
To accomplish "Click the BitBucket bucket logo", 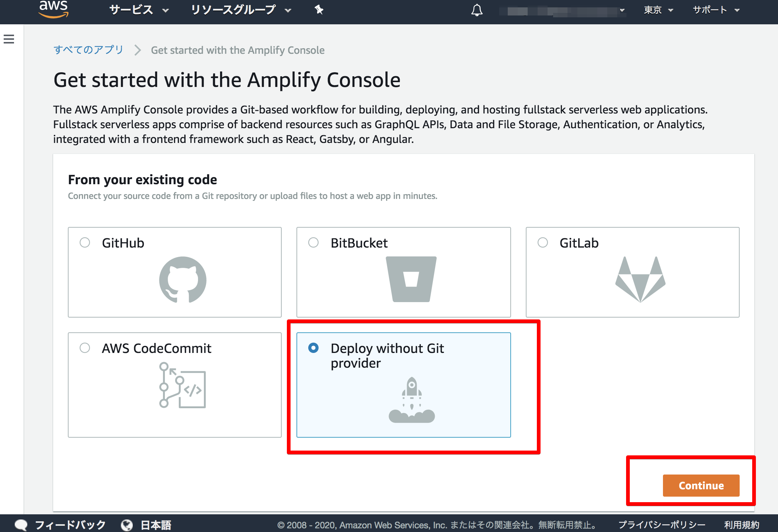I will (x=411, y=279).
